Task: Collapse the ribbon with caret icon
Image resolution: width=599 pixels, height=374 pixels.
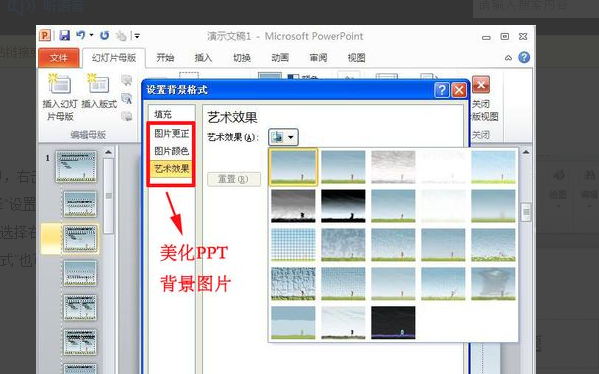Action: tap(508, 58)
